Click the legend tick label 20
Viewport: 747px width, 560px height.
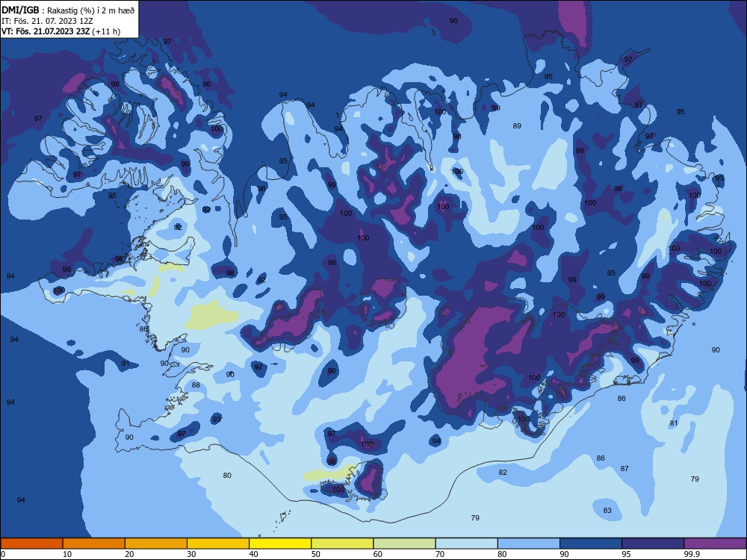[129, 554]
